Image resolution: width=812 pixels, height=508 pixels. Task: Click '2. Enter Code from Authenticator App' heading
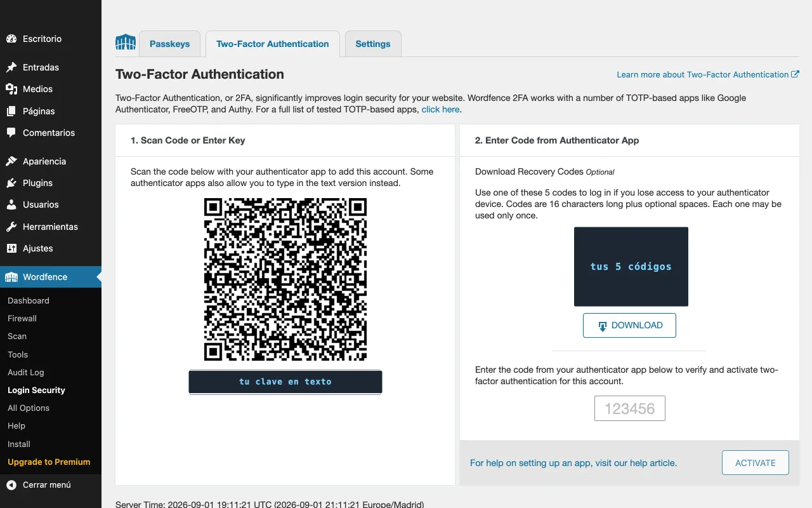[557, 140]
